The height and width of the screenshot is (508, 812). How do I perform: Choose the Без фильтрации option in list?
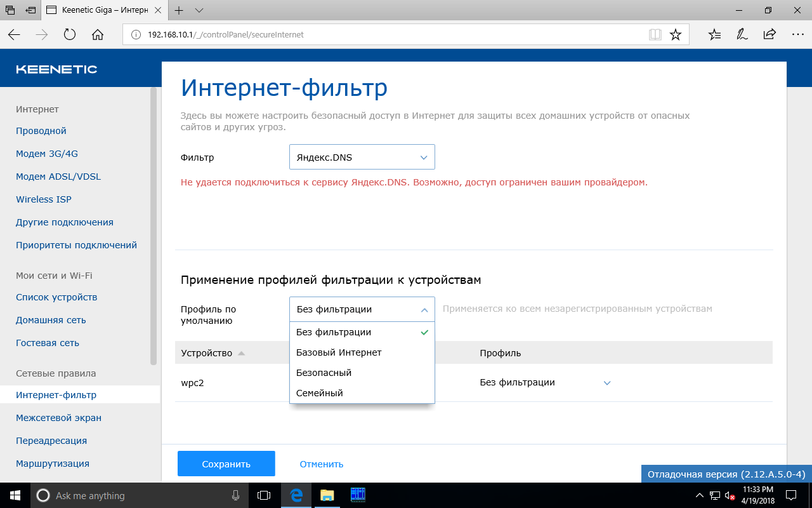click(x=362, y=332)
